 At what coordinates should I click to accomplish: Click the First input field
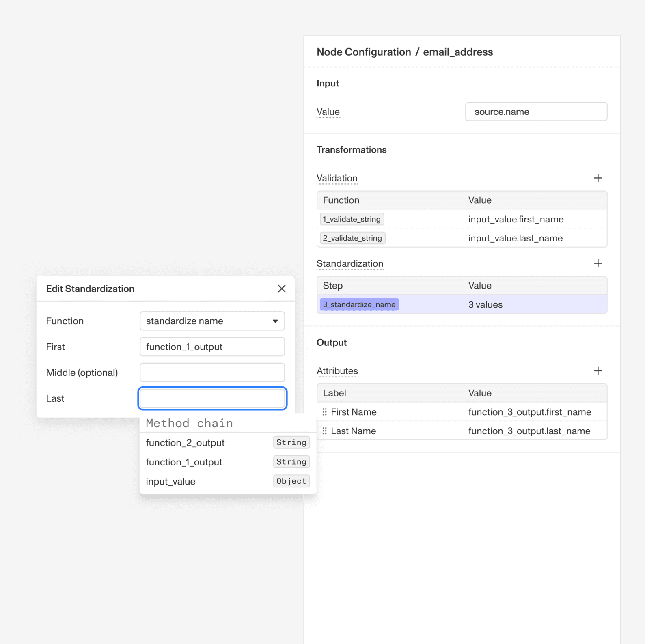pyautogui.click(x=212, y=347)
